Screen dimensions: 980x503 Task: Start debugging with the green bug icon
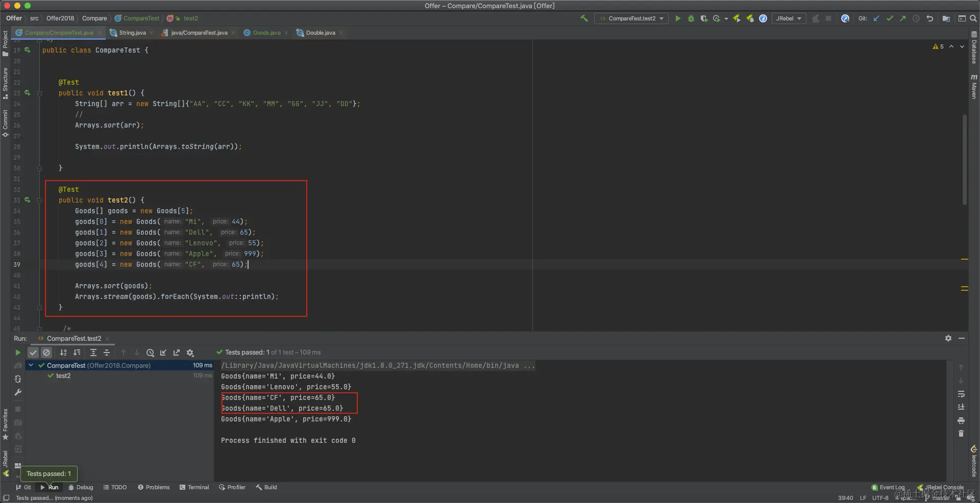691,18
